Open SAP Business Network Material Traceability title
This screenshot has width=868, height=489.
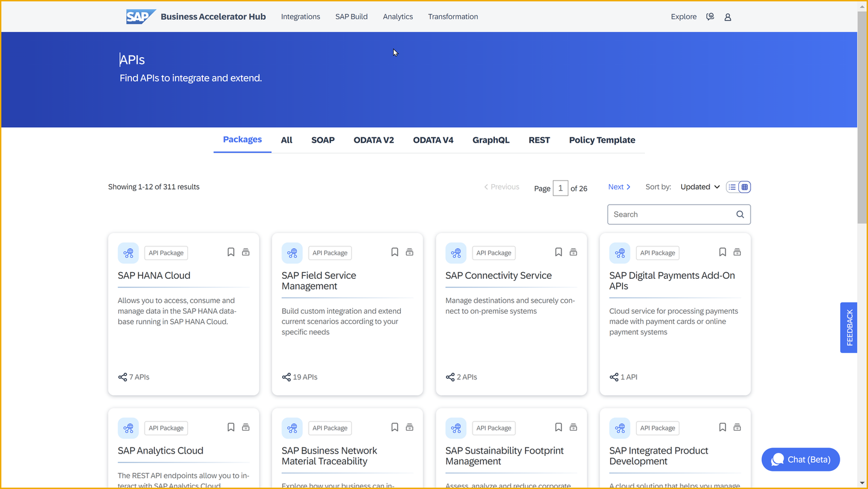pyautogui.click(x=329, y=456)
